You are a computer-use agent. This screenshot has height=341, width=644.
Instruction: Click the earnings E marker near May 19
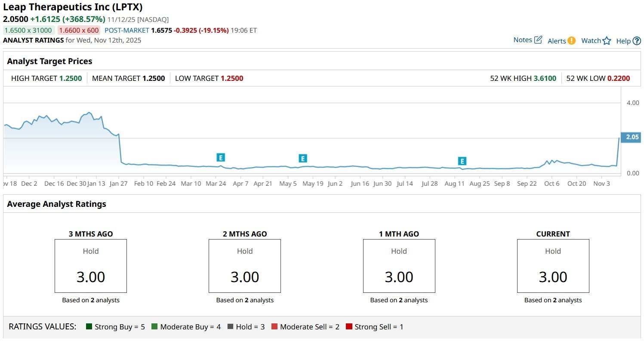[x=303, y=158]
